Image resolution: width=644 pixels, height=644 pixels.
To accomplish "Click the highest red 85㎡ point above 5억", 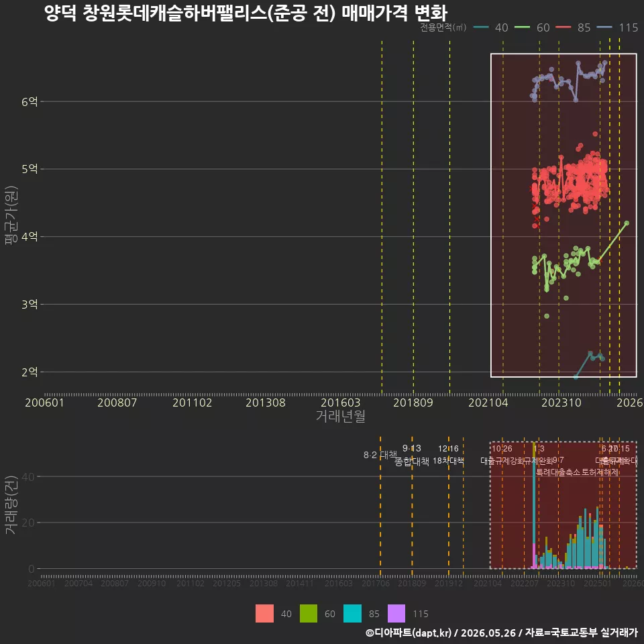I will click(x=595, y=134).
